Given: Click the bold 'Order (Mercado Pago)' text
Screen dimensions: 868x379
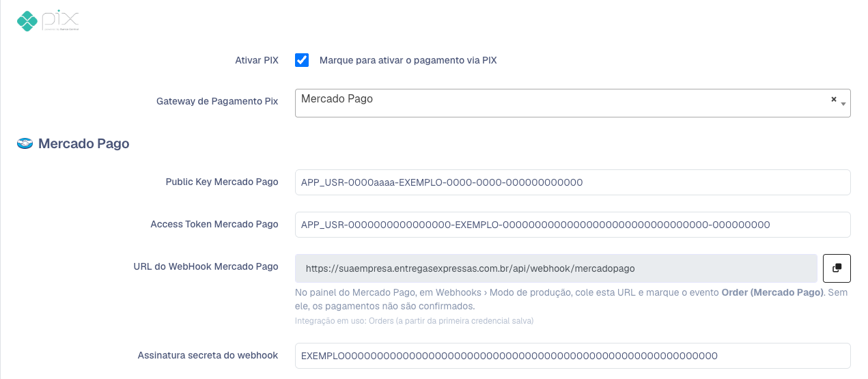Looking at the screenshot, I should (x=772, y=292).
